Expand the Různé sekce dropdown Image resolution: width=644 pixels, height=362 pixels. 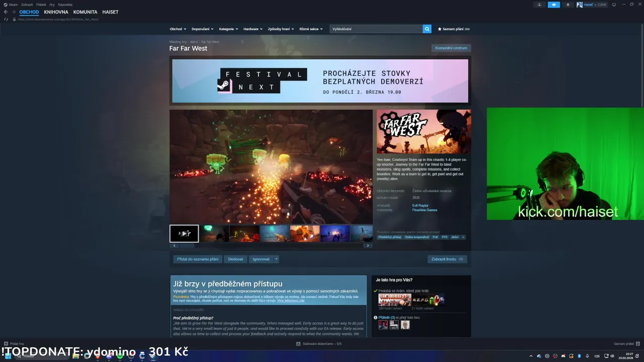point(311,29)
